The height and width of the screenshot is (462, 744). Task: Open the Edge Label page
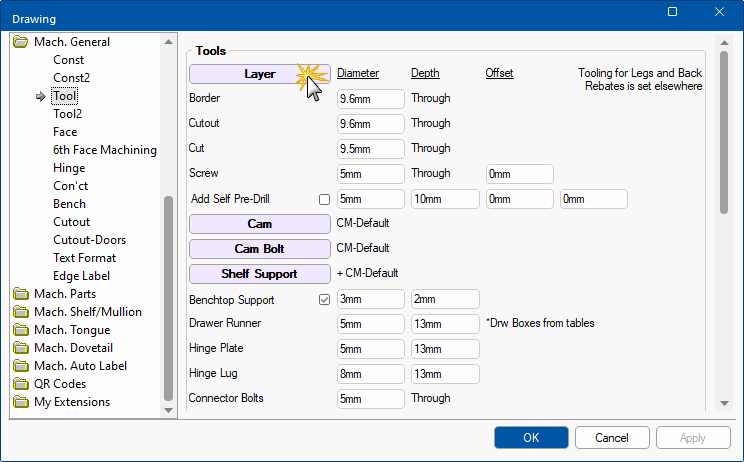pyautogui.click(x=81, y=276)
